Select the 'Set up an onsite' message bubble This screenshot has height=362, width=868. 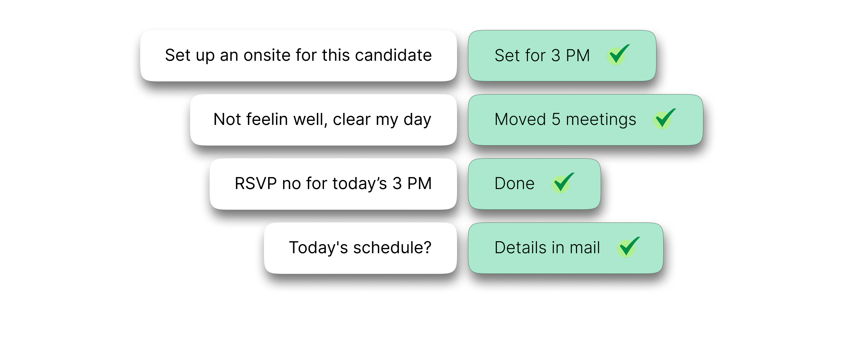(298, 56)
